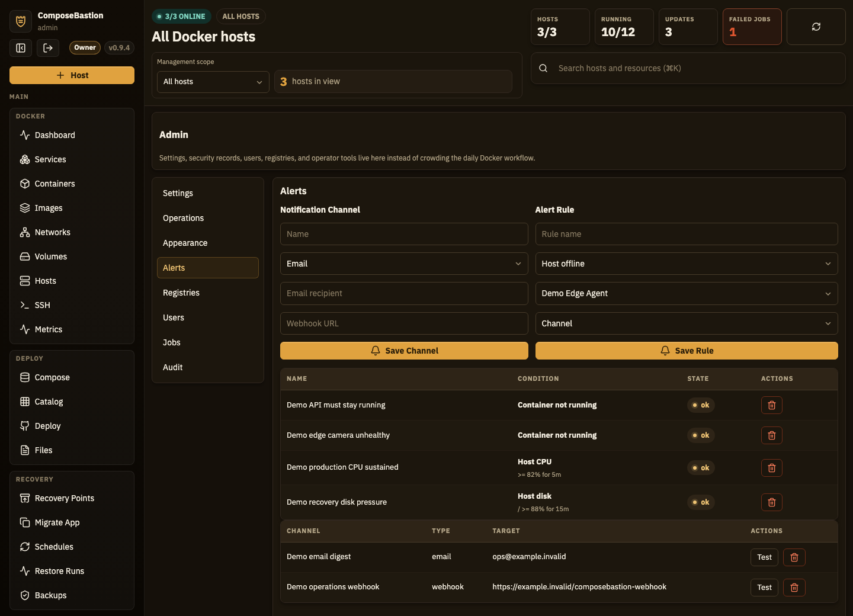Click the Hosts 3/3 stat card
This screenshot has height=616, width=853.
[x=560, y=27]
